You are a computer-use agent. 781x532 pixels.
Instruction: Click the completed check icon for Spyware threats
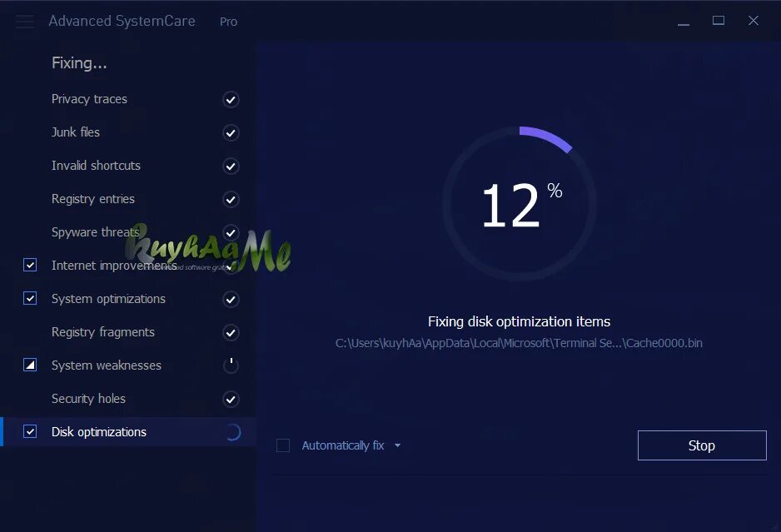tap(231, 232)
